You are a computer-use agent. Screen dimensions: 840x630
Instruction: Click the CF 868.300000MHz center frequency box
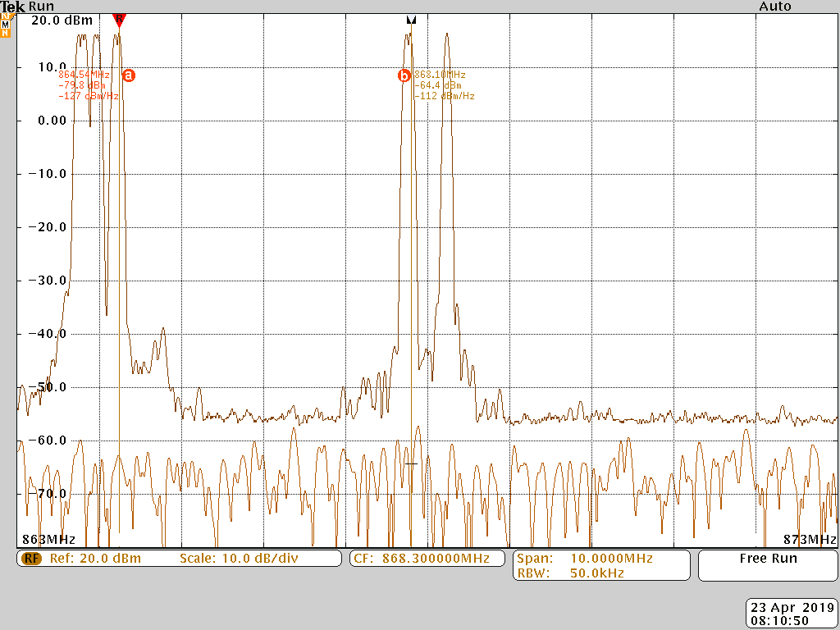point(427,559)
